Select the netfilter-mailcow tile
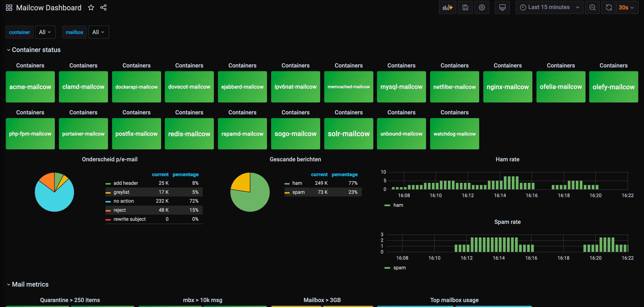644x307 pixels. pyautogui.click(x=454, y=87)
